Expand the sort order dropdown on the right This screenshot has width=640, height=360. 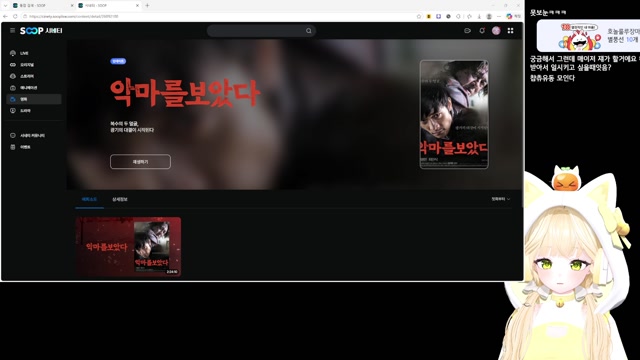click(500, 199)
